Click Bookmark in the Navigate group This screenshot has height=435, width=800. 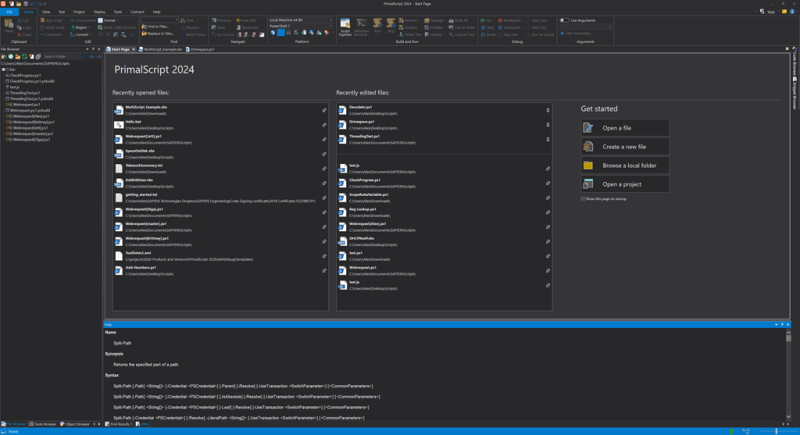coord(247,28)
